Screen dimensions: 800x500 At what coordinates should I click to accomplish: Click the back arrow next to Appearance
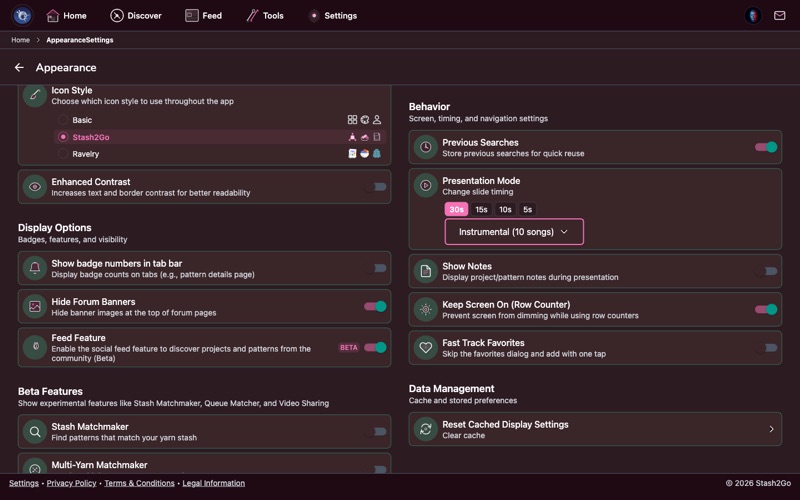click(x=19, y=68)
